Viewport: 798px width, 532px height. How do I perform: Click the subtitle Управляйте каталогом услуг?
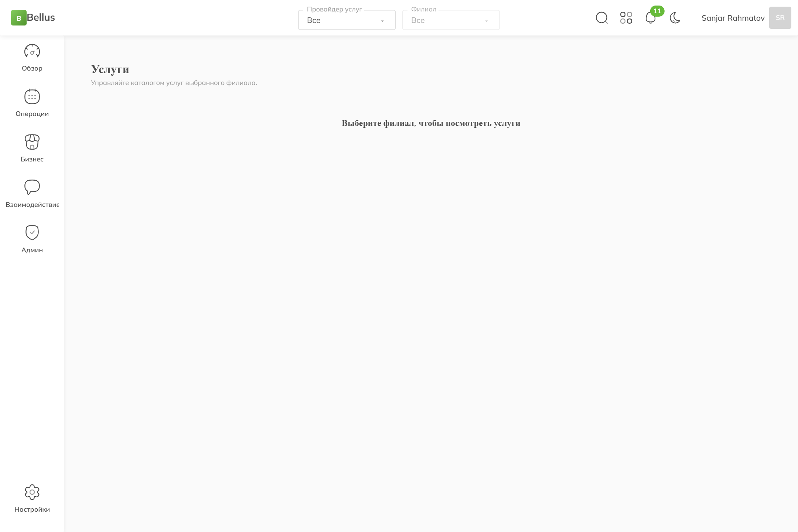point(174,83)
